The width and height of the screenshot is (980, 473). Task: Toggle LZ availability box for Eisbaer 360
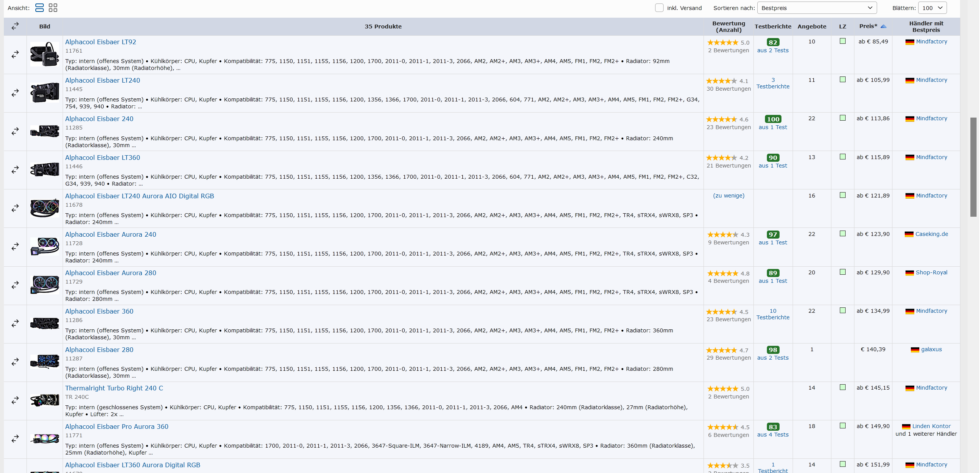pyautogui.click(x=843, y=310)
